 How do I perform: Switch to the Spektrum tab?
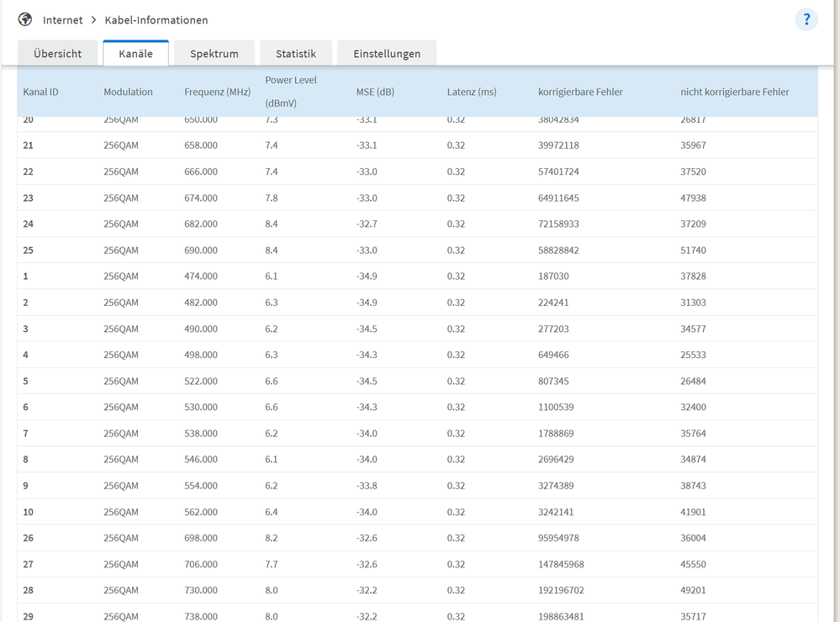pyautogui.click(x=214, y=54)
